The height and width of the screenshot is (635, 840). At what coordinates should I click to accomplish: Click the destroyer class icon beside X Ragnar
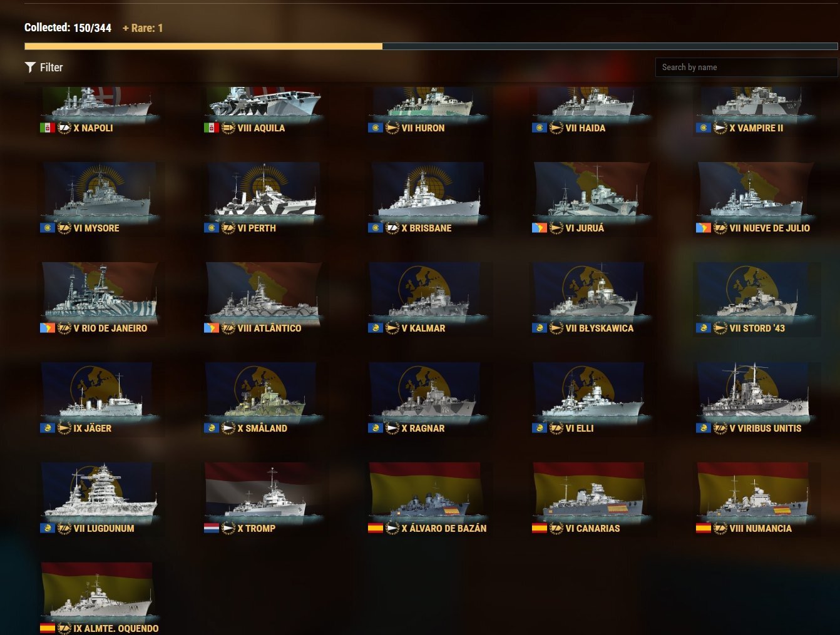point(392,428)
